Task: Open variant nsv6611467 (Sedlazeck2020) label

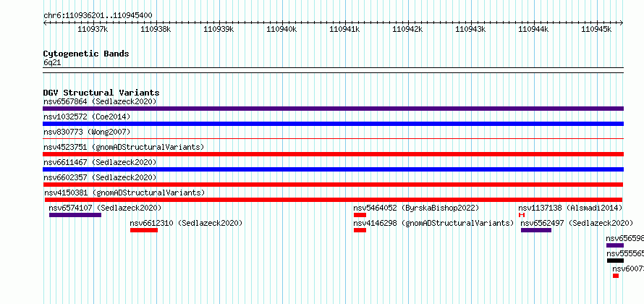Action: [100, 162]
